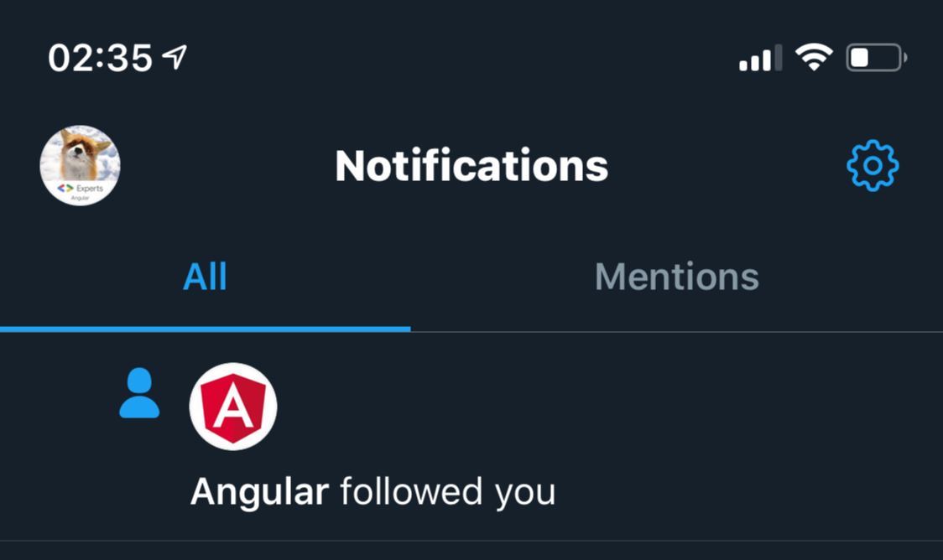
Task: Tap the cellular signal bars
Action: pyautogui.click(x=760, y=58)
